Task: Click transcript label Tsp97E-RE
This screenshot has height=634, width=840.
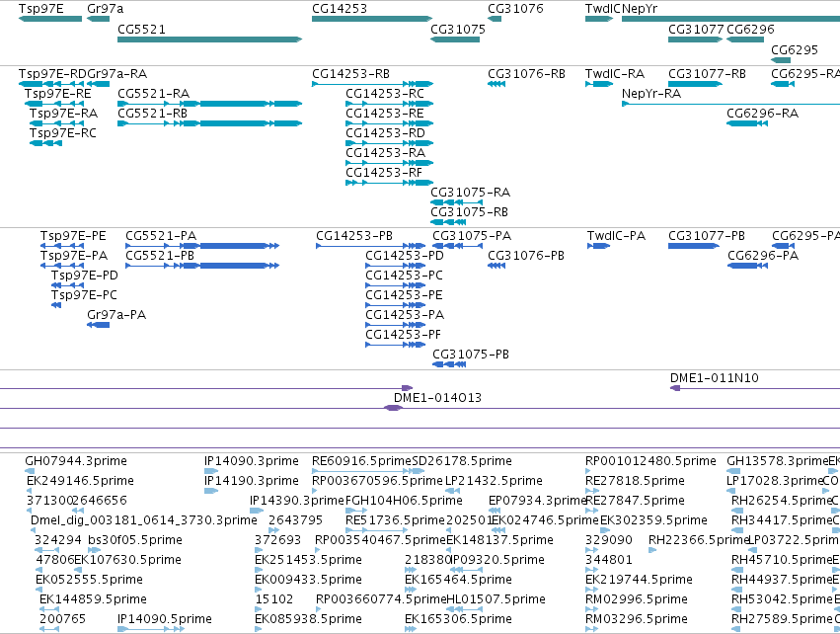Action: click(58, 94)
